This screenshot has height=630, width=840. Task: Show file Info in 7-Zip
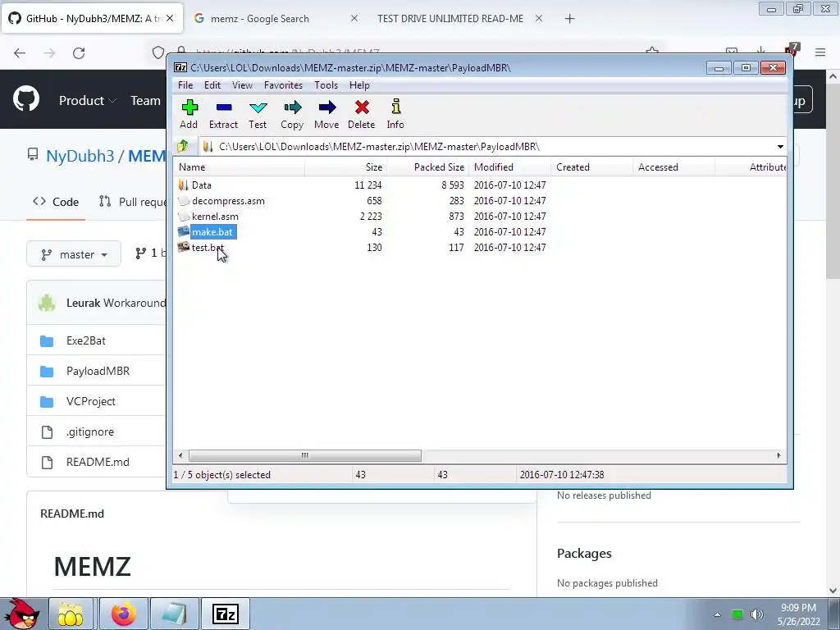[395, 113]
